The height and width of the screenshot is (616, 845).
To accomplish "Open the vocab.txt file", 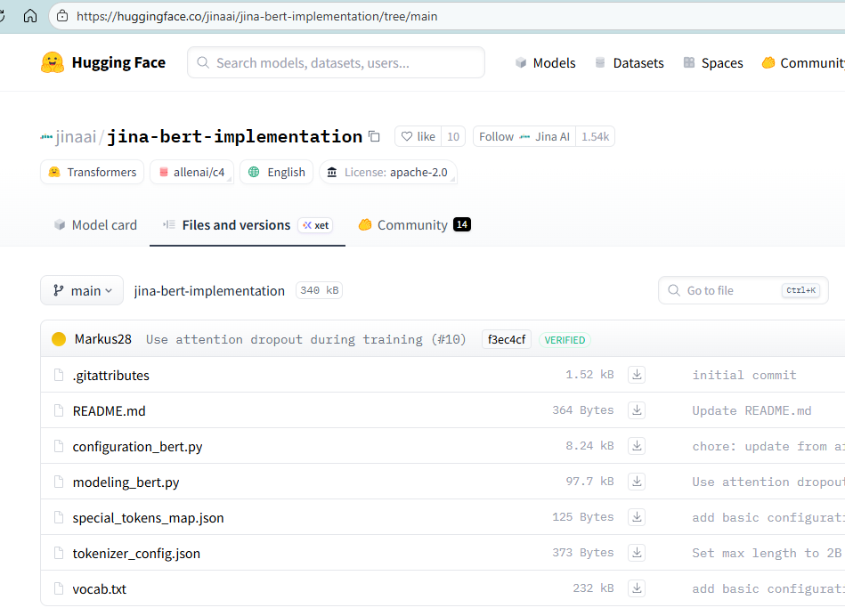I will pyautogui.click(x=99, y=588).
